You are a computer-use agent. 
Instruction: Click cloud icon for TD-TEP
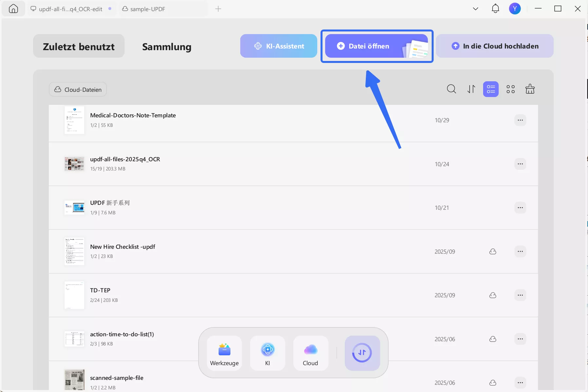click(493, 295)
